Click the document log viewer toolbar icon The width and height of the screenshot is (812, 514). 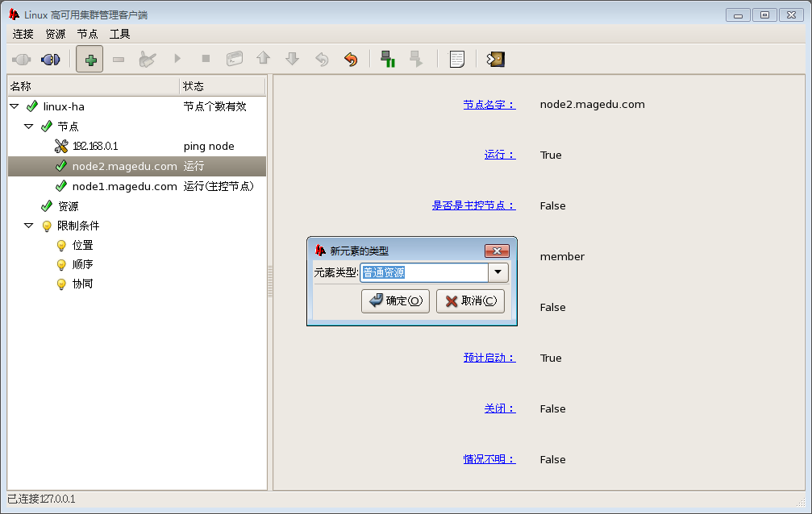pos(457,59)
